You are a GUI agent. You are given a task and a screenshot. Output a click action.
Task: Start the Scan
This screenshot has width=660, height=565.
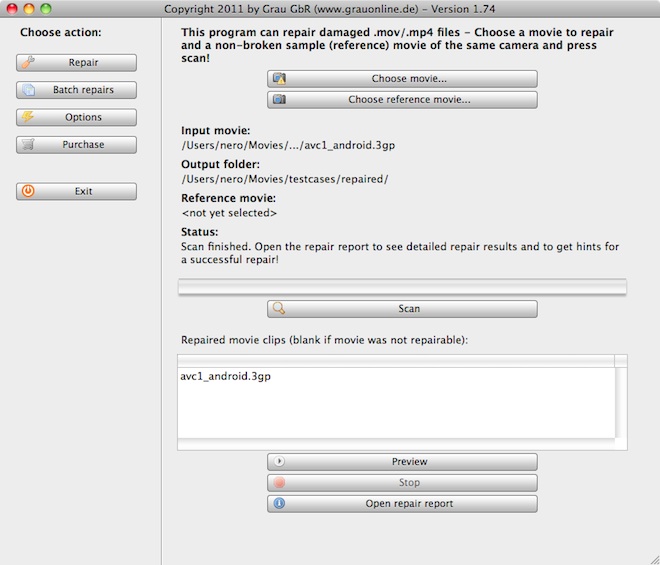402,309
